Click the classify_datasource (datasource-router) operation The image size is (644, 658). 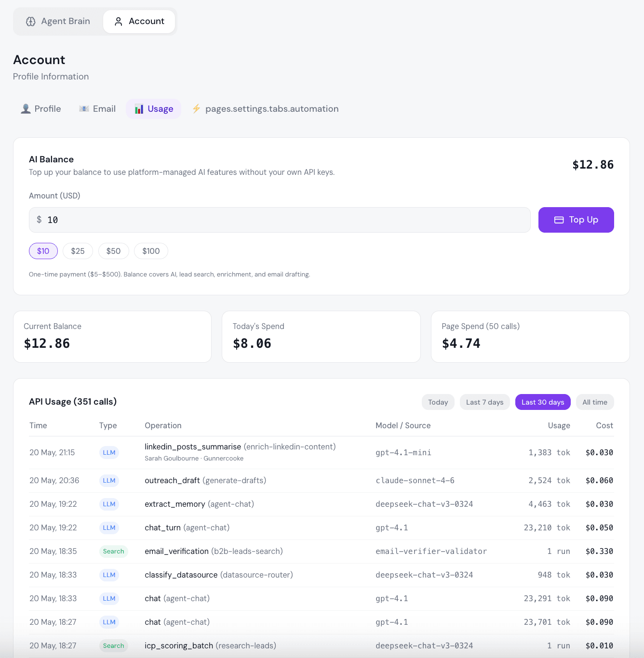pyautogui.click(x=219, y=575)
